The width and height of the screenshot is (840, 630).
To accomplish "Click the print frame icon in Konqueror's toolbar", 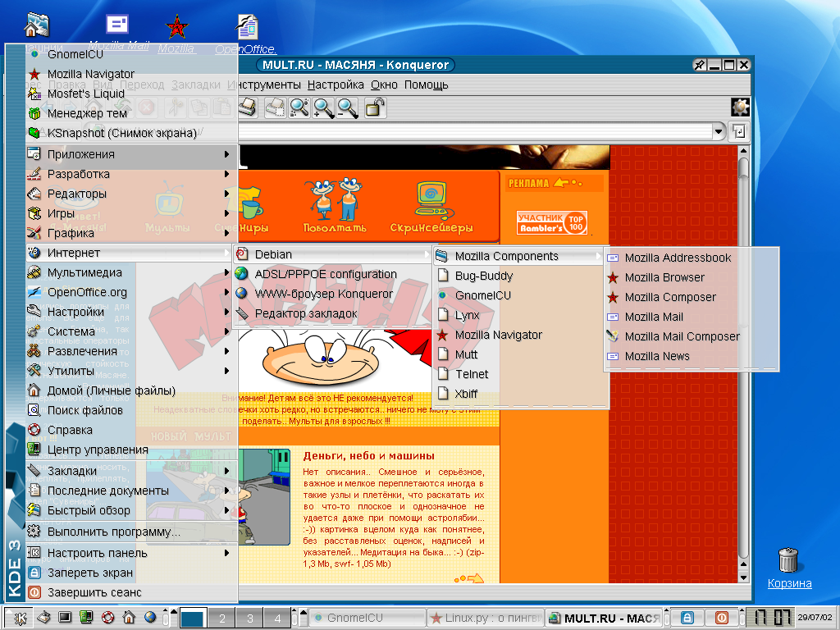I will click(x=275, y=107).
